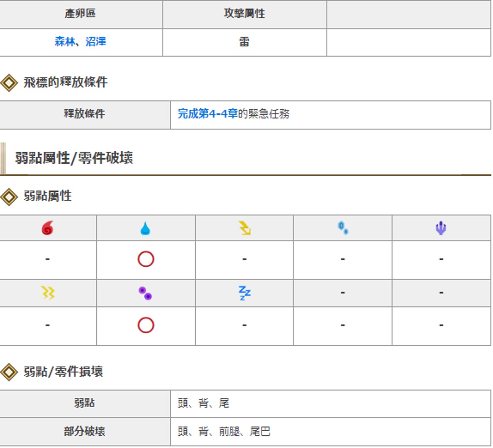This screenshot has width=493, height=448.
Task: Click the yellow paralysis status icon
Action: point(48,293)
